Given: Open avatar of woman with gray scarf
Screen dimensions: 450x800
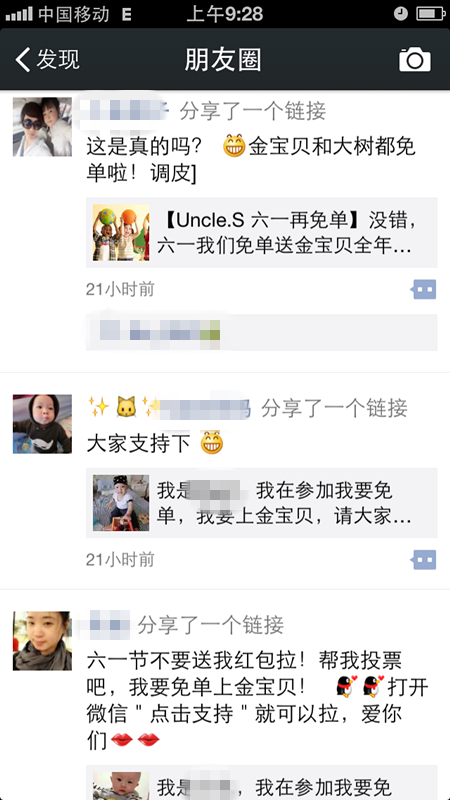Looking at the screenshot, I should coord(42,640).
